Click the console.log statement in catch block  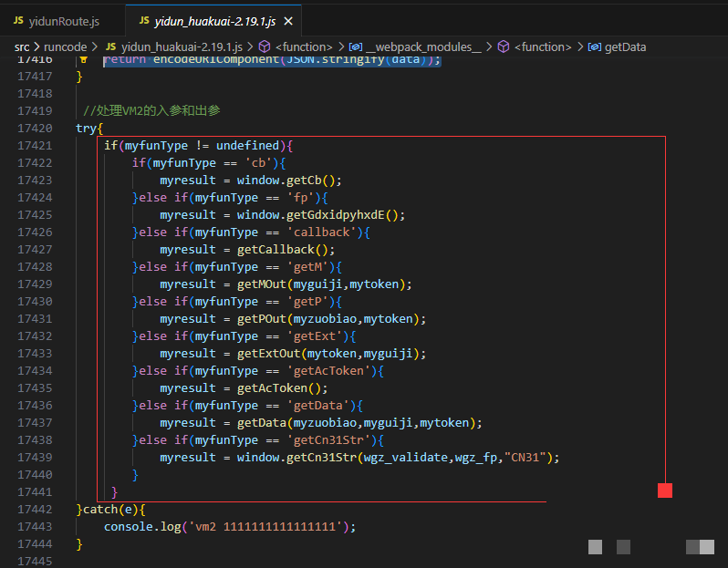(x=229, y=527)
